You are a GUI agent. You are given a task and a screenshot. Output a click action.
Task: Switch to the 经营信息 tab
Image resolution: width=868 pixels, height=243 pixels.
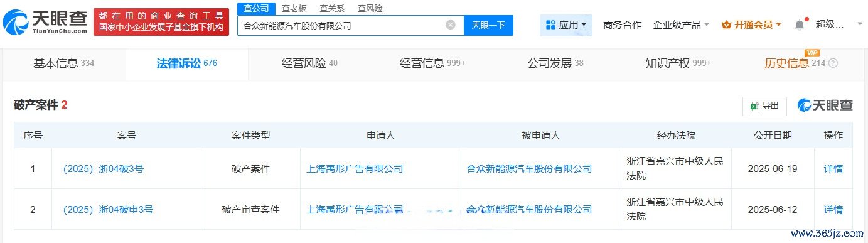pos(432,63)
